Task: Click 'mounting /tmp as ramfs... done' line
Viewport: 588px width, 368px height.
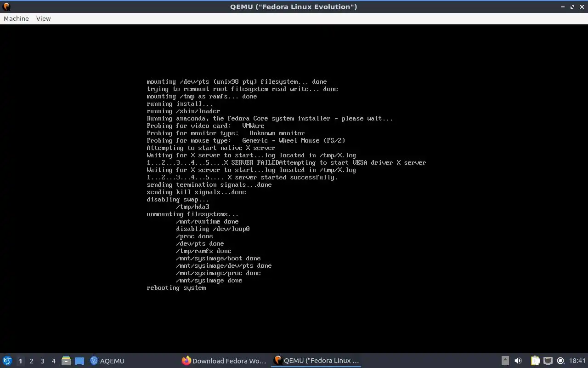Action: coord(202,96)
